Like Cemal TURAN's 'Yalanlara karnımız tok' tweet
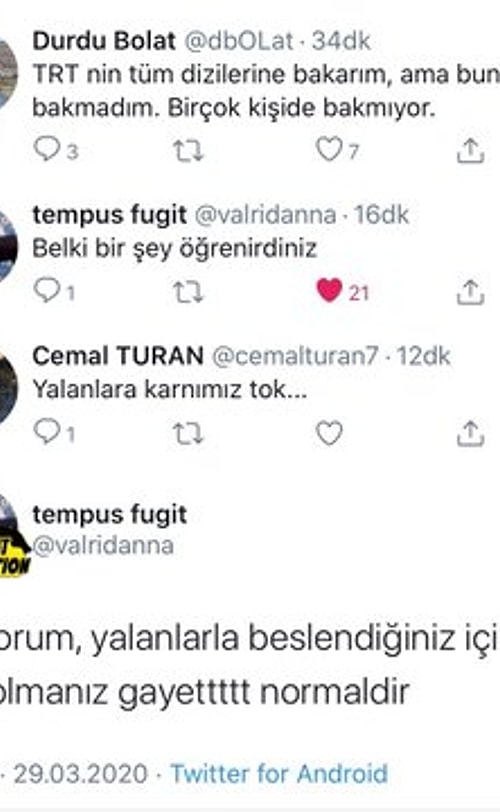This screenshot has width=500, height=812. point(329,432)
